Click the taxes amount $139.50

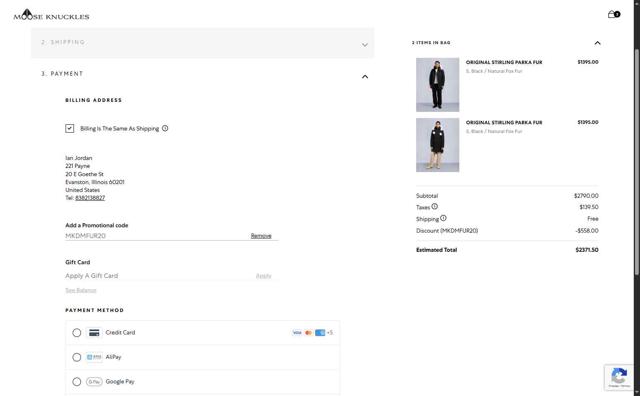589,207
